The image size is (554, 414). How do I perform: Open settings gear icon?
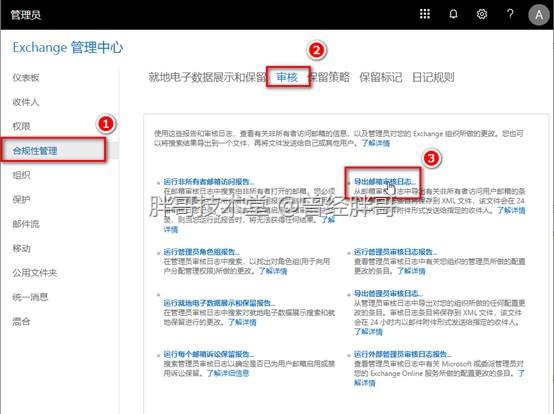[x=482, y=14]
